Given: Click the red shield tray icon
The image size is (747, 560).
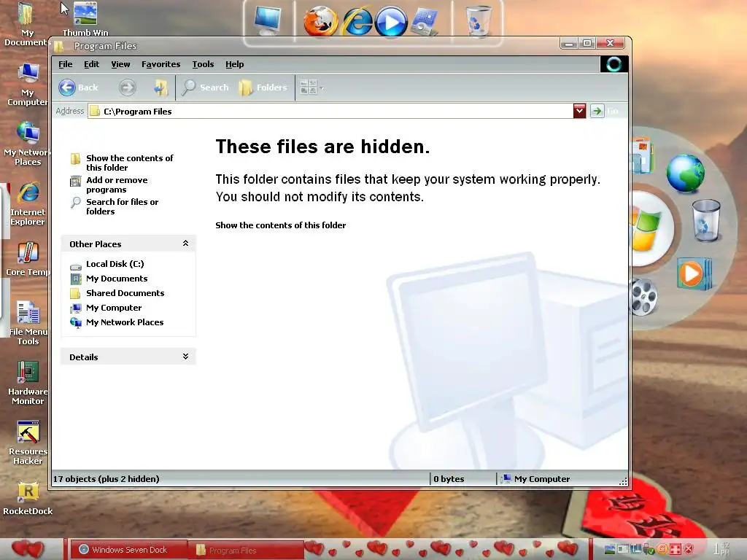Looking at the screenshot, I should click(x=689, y=550).
